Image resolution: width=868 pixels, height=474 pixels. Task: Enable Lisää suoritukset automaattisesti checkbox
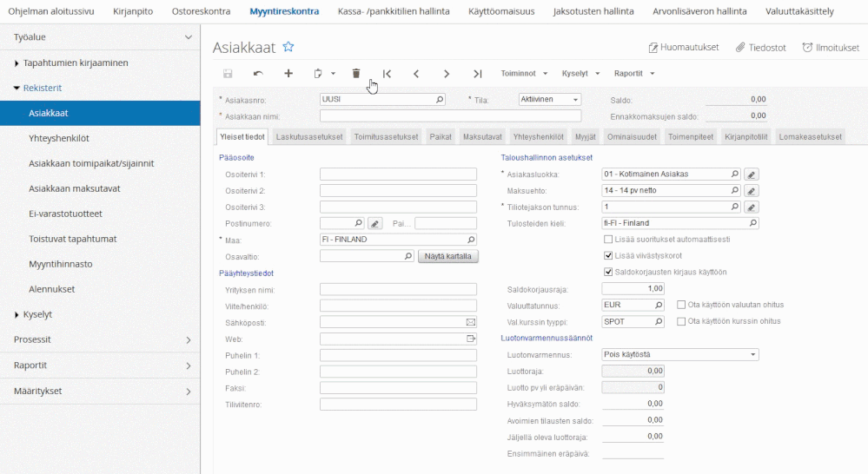tap(608, 240)
